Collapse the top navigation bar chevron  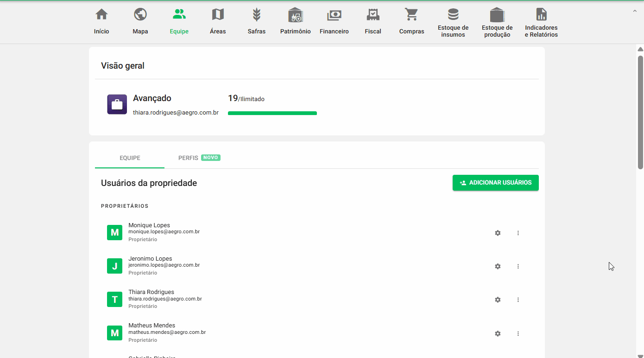[634, 11]
